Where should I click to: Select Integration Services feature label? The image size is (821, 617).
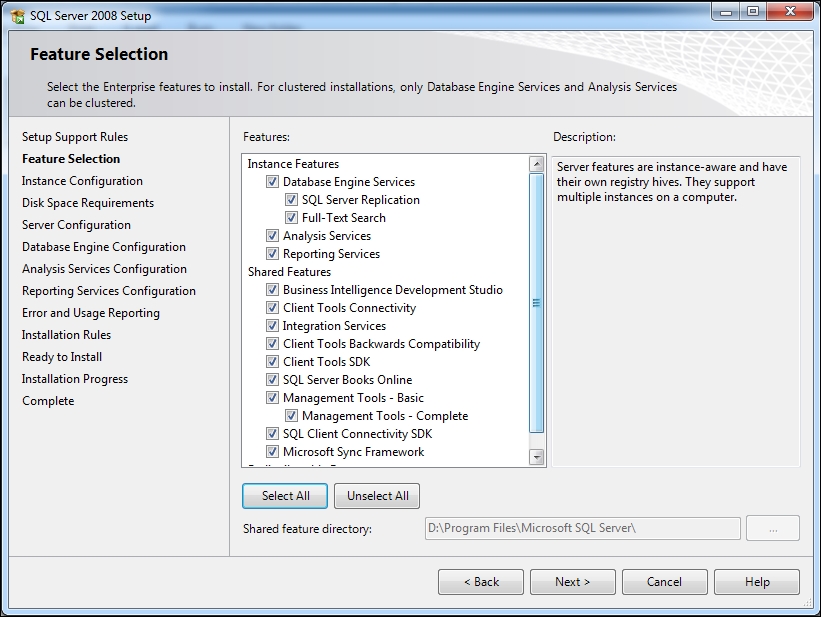tap(334, 326)
